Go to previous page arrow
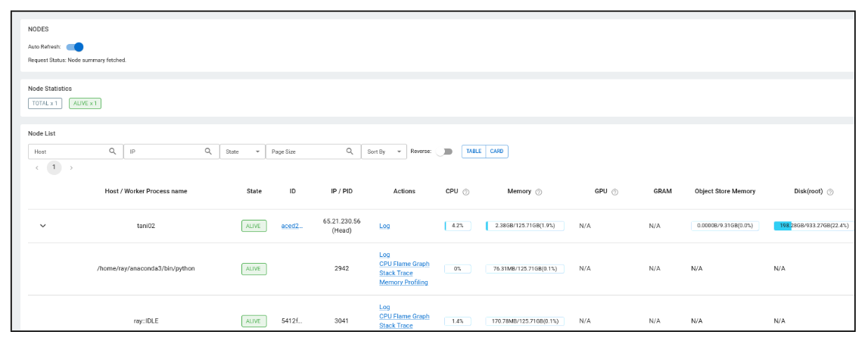Screen dimensions: 868x344 (x=37, y=168)
